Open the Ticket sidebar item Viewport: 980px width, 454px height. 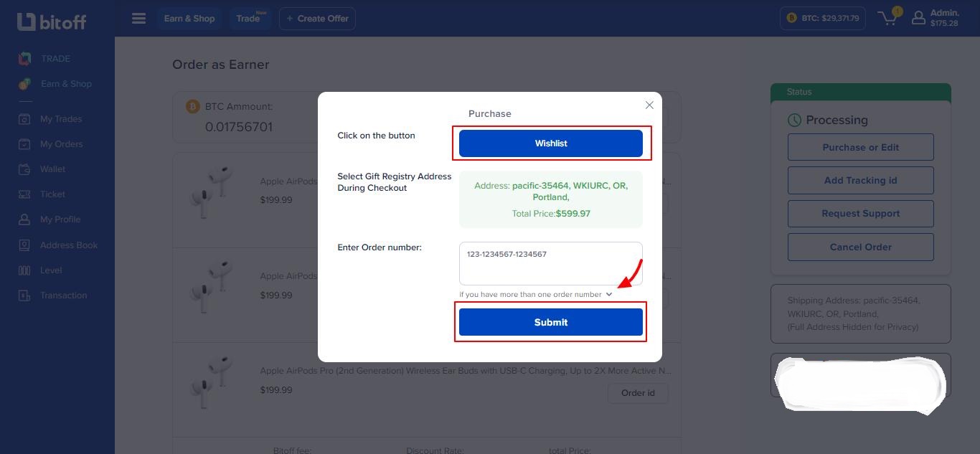[52, 194]
